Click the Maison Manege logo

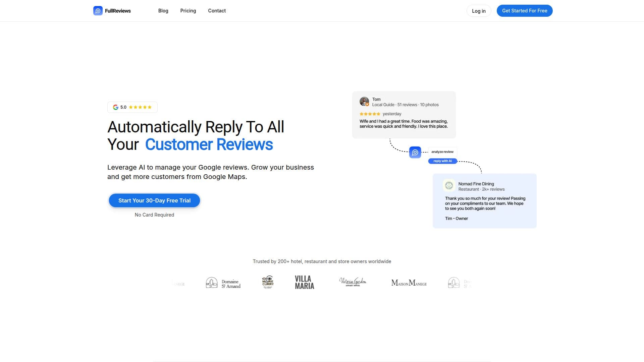coord(409,283)
